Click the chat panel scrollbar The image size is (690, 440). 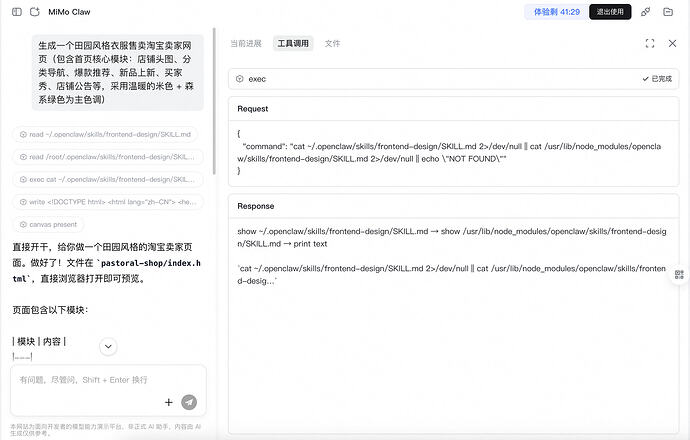[x=214, y=101]
